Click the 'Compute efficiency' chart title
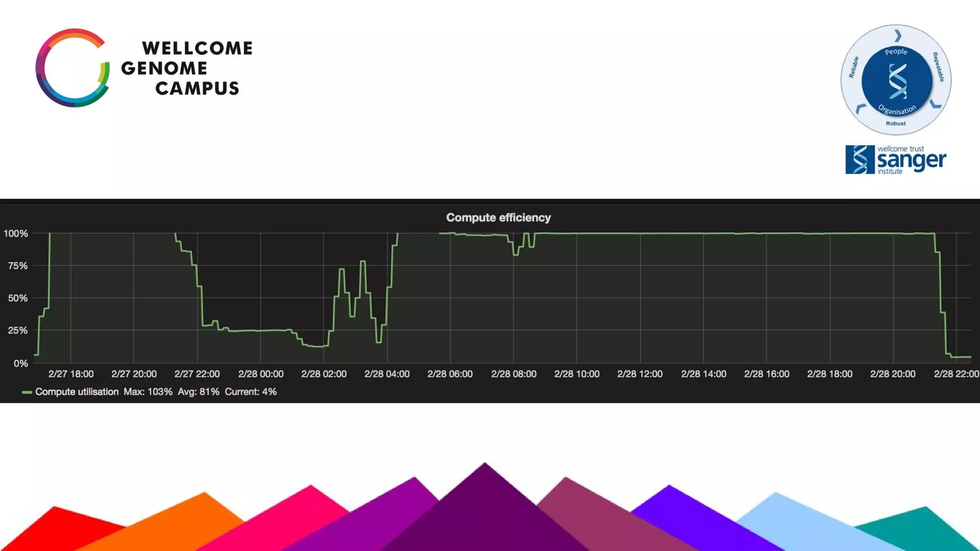The width and height of the screenshot is (980, 551). coord(498,218)
